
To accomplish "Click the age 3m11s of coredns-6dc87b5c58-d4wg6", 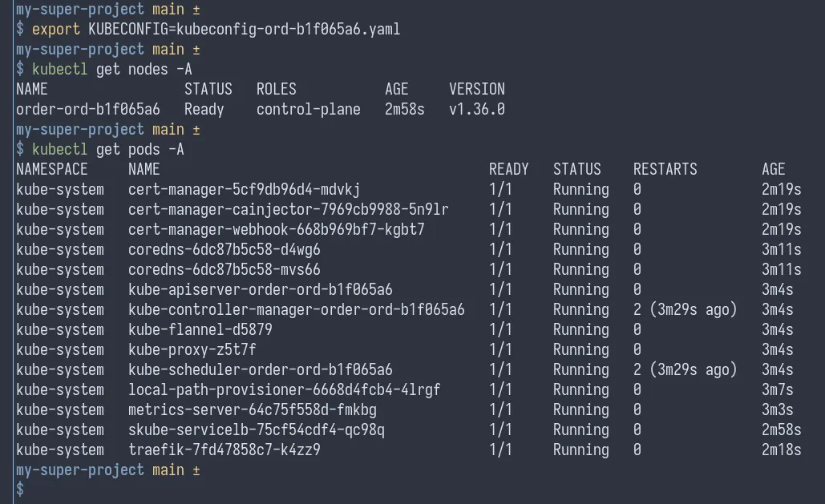I will tap(782, 249).
